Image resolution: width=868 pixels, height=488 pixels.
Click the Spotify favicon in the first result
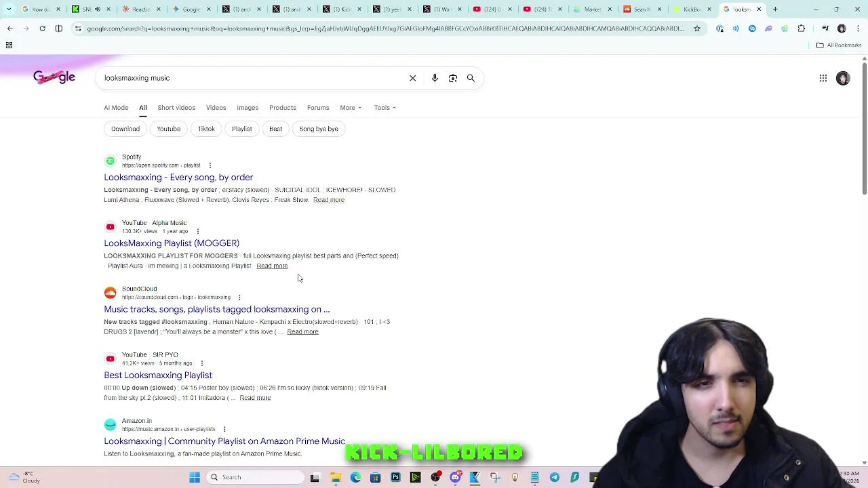[110, 161]
